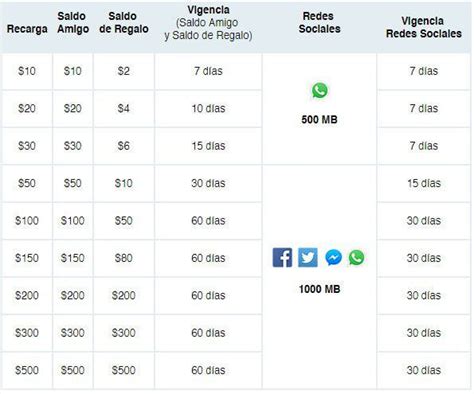Click the 1000 MB label
474x394 pixels.
pyautogui.click(x=319, y=289)
